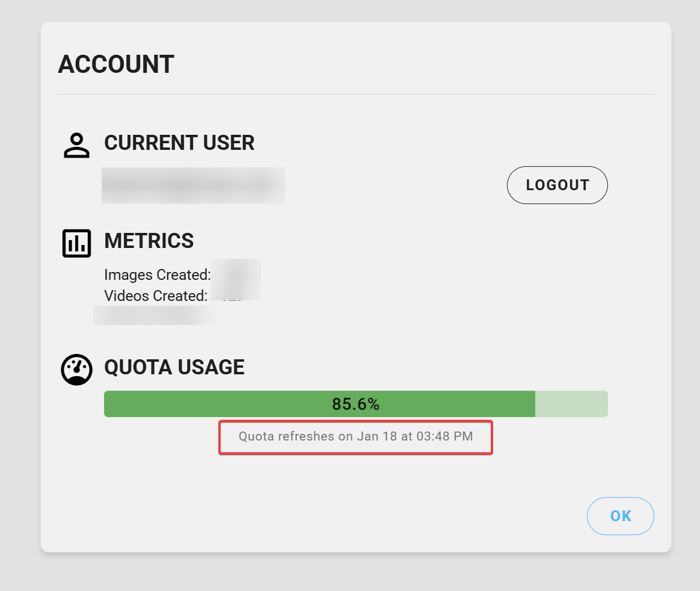The width and height of the screenshot is (700, 591).
Task: Click the QUOTA USAGE heading
Action: 174,367
